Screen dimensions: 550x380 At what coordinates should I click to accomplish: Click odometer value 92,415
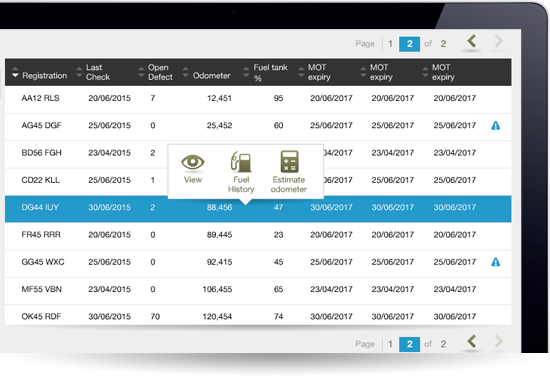click(x=219, y=262)
